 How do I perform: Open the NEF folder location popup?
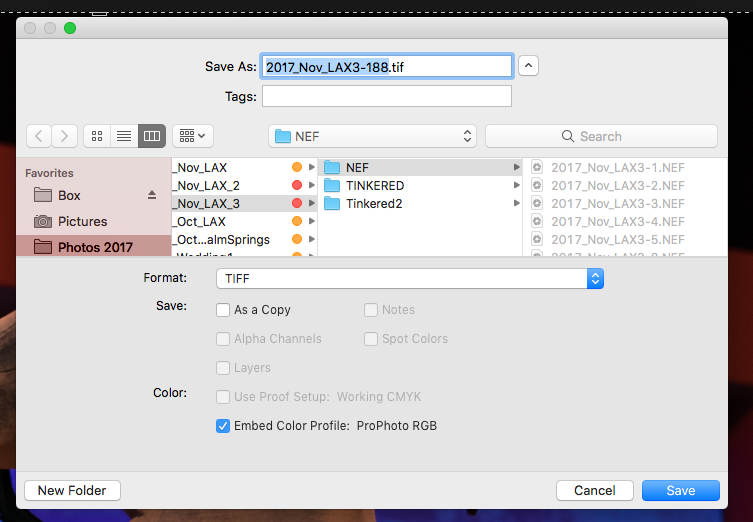click(x=373, y=136)
